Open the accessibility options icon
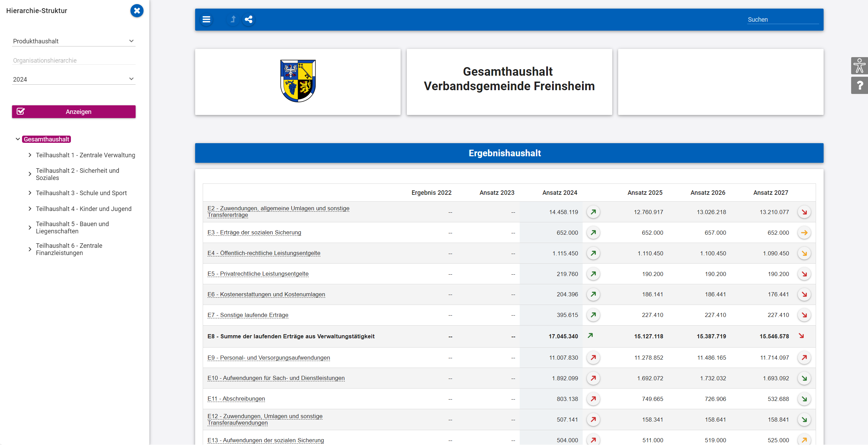The height and width of the screenshot is (445, 868). coord(859,66)
